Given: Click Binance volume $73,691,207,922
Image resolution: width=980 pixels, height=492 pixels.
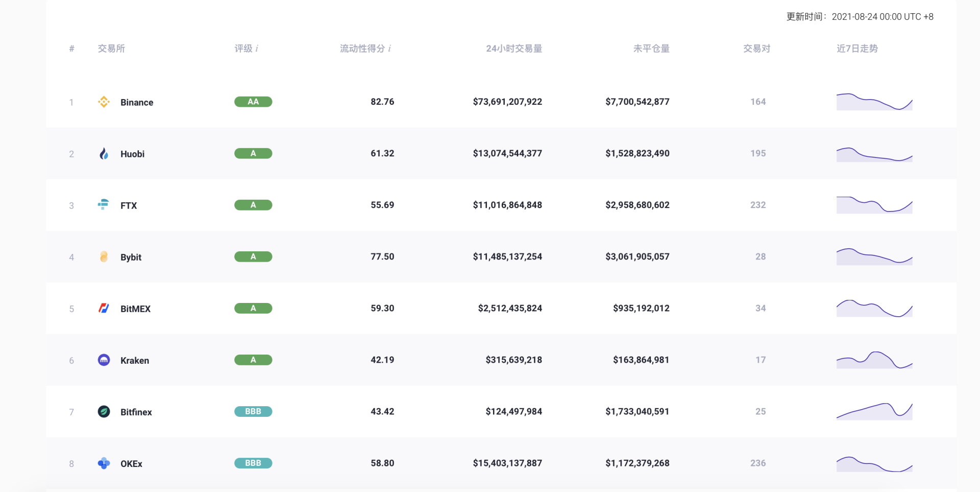Looking at the screenshot, I should [507, 102].
